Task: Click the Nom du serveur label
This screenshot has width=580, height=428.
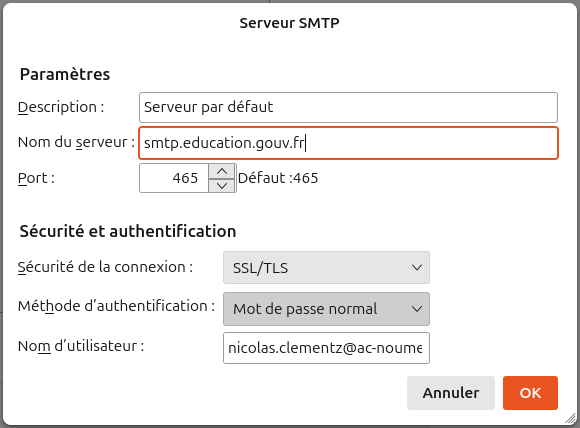Action: tap(76, 142)
